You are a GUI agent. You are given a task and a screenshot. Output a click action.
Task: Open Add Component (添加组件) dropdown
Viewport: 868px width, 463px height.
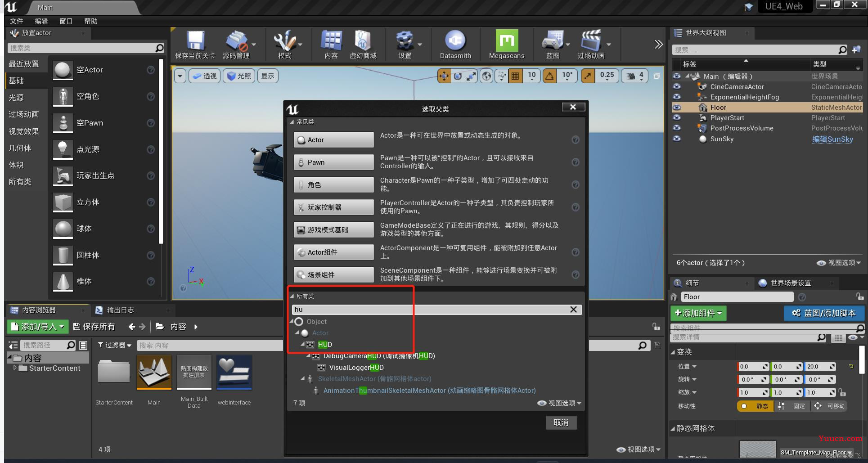click(698, 313)
